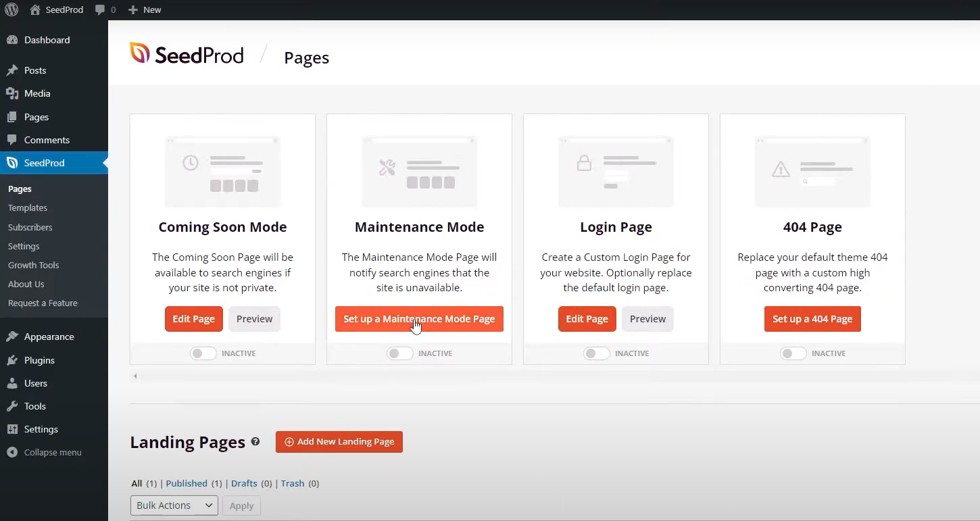
Task: Open the WordPress logo menu in admin bar
Action: coord(11,9)
